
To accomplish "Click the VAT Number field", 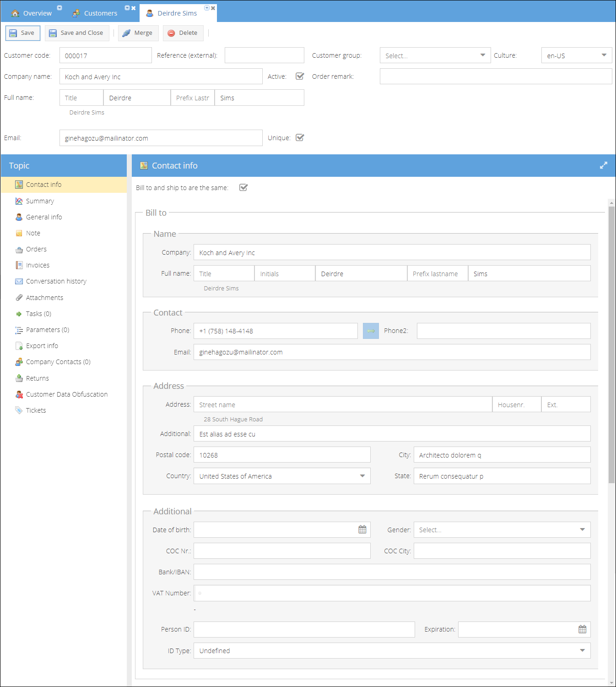I will click(392, 593).
